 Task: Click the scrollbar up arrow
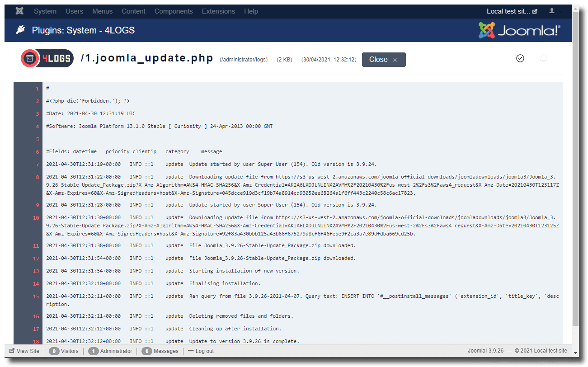575,9
